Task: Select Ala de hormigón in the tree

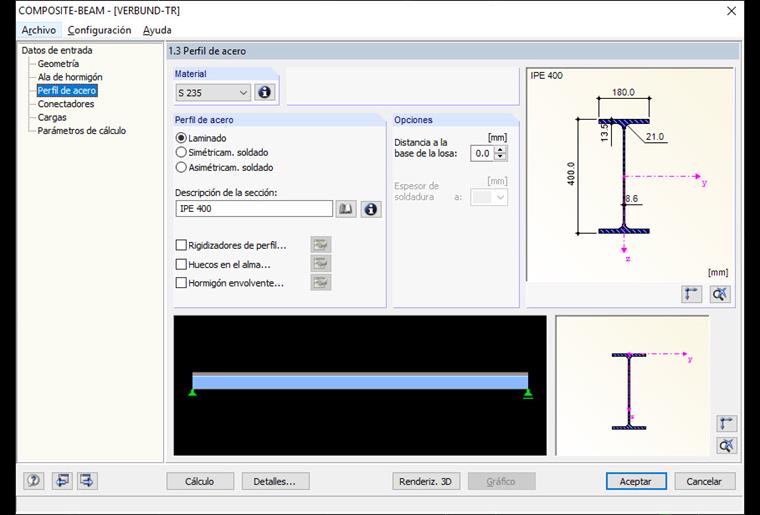Action: [70, 77]
